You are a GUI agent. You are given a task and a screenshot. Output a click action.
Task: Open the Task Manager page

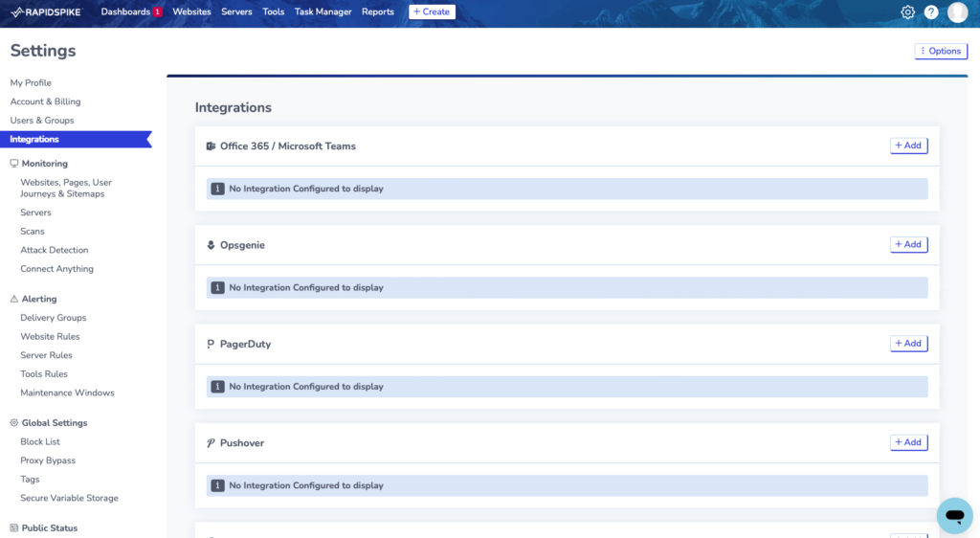pos(323,11)
